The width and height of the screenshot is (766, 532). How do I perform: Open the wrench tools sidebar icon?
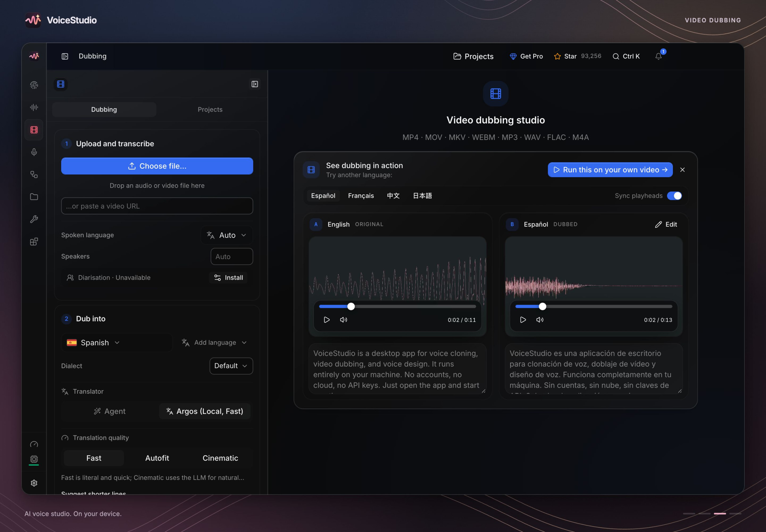point(34,219)
